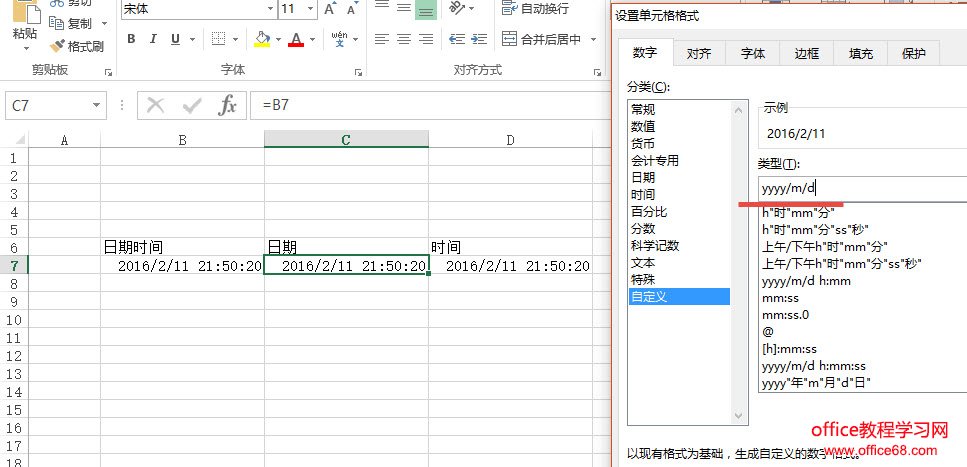Select 自定义 category in list
Image resolution: width=967 pixels, height=467 pixels.
[679, 297]
